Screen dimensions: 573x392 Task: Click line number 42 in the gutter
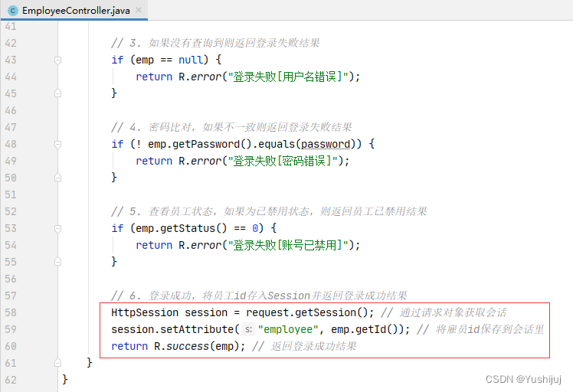[x=11, y=43]
